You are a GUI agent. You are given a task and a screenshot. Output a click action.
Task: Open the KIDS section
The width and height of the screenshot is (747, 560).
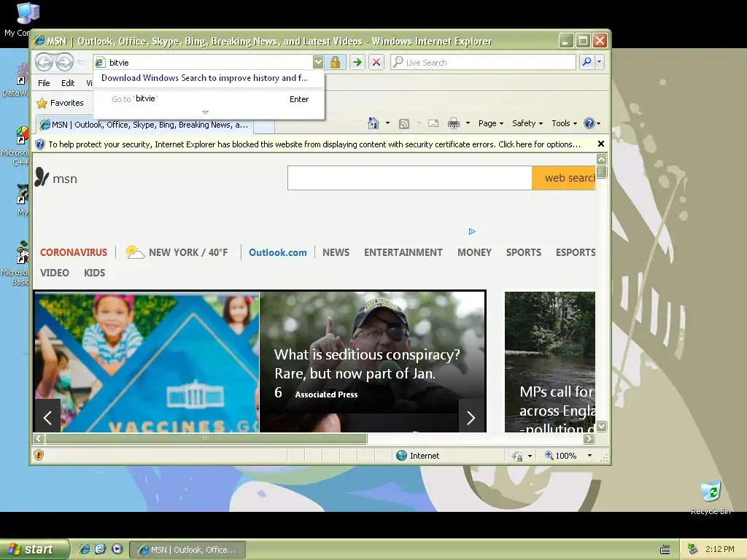(94, 273)
